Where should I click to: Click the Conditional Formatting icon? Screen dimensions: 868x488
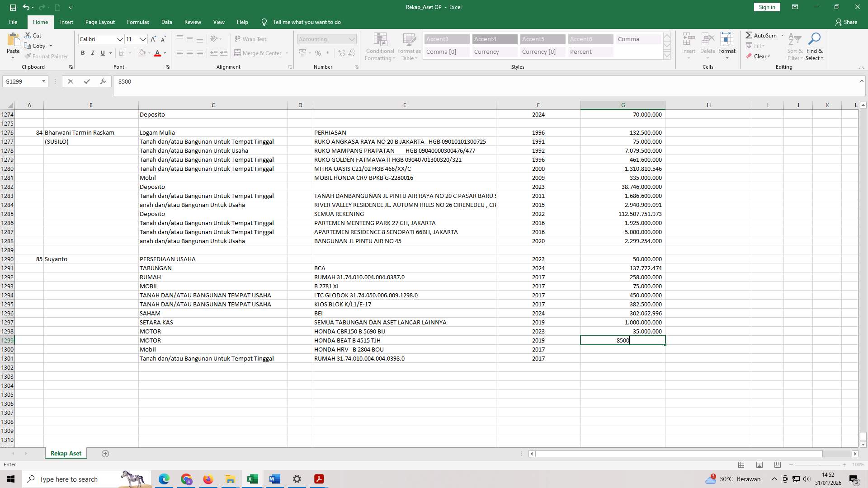(x=380, y=45)
